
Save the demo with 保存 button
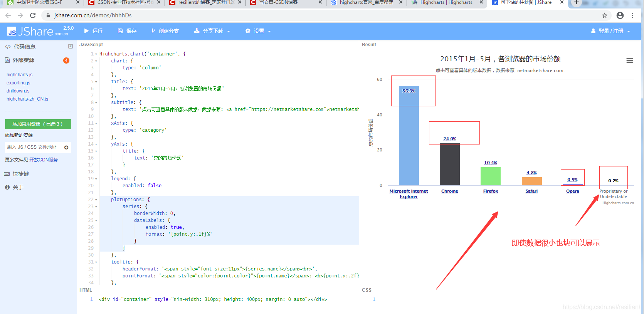(x=127, y=31)
